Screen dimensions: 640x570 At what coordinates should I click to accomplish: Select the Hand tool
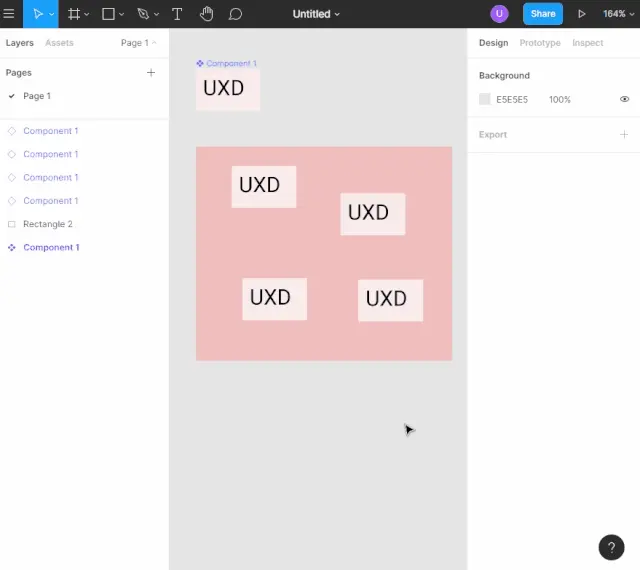click(207, 14)
